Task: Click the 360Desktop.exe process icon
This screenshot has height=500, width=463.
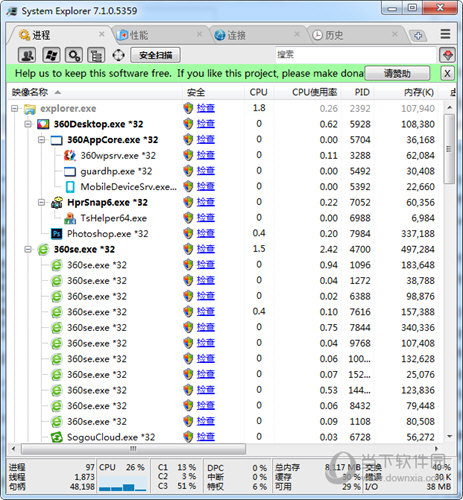Action: click(43, 125)
